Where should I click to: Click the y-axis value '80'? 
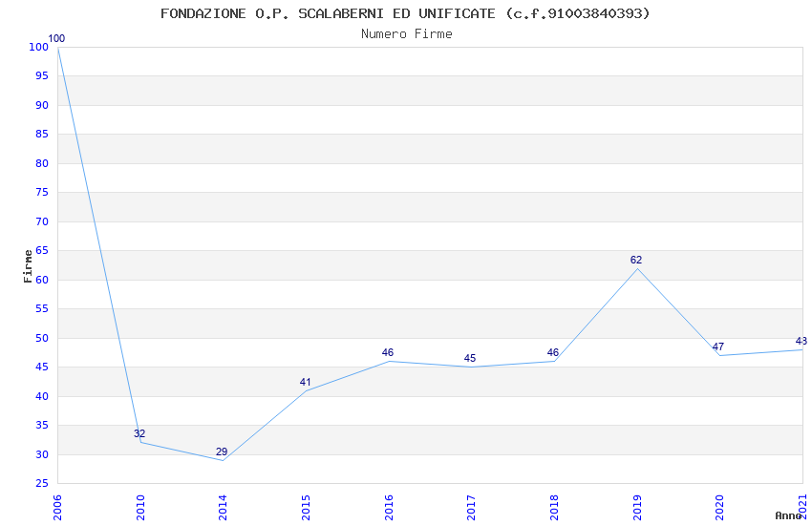coord(42,163)
